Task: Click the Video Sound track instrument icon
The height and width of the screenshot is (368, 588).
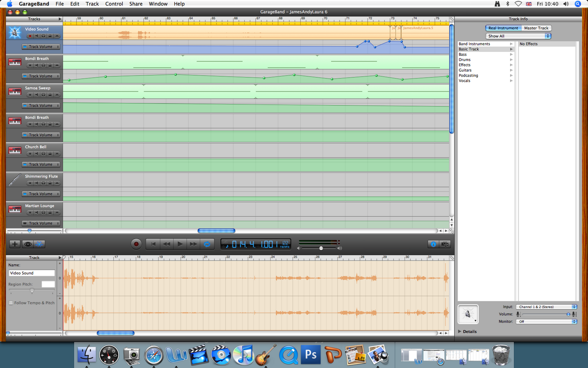Action: click(15, 33)
